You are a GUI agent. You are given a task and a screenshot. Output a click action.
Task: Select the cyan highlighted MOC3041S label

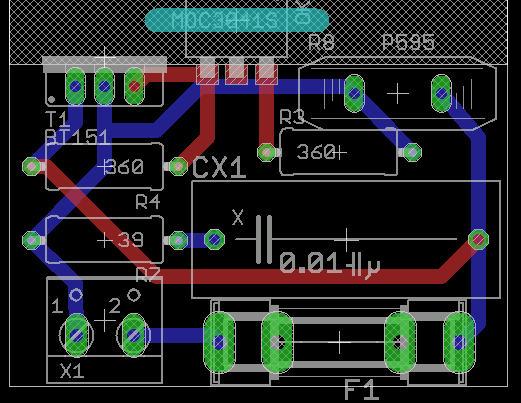[x=237, y=20]
